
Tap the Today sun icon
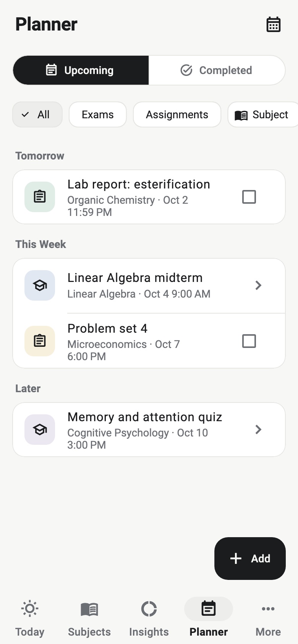coord(30,609)
